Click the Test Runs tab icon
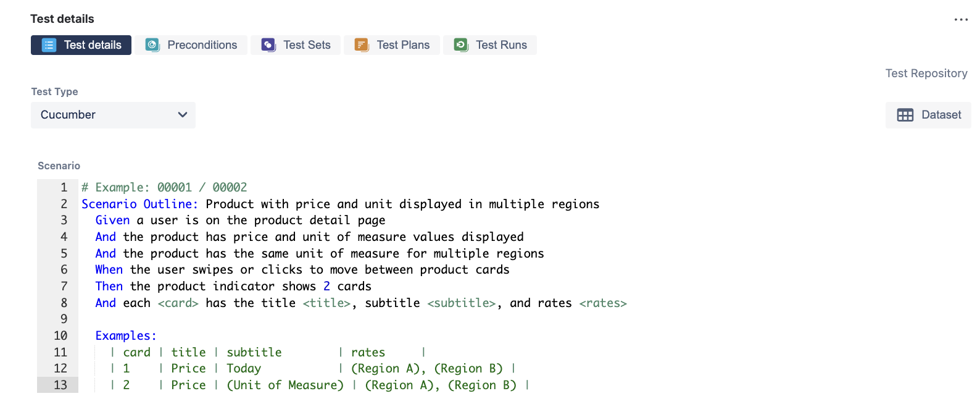Image resolution: width=980 pixels, height=404 pixels. [x=460, y=45]
